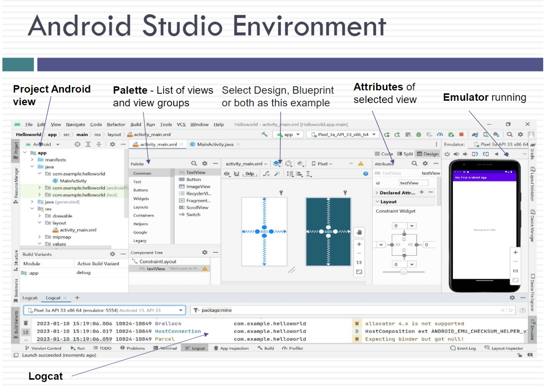550x392 pixels.
Task: Open Terminal tool window button
Action: tap(165, 348)
